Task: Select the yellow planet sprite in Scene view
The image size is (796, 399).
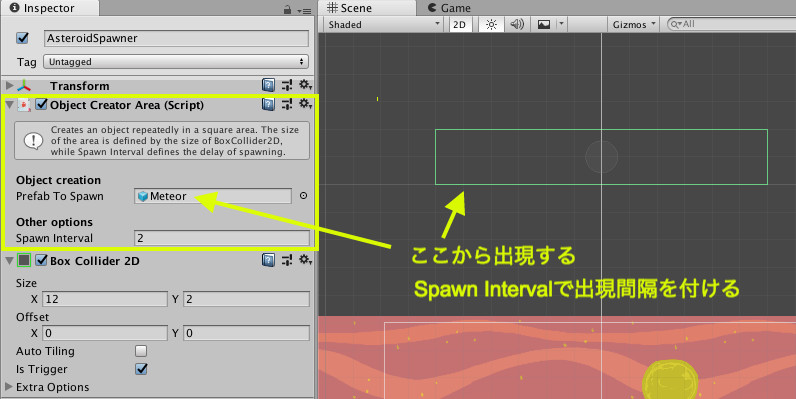Action: click(x=670, y=380)
